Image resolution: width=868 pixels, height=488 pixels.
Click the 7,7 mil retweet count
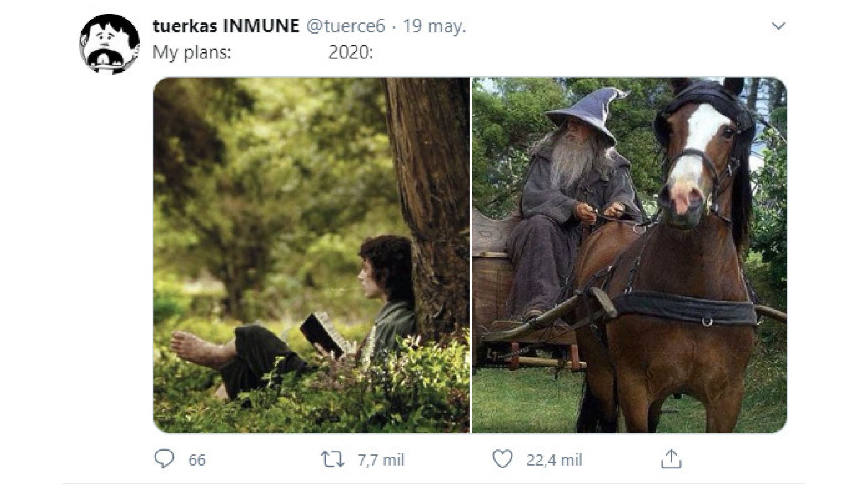381,460
